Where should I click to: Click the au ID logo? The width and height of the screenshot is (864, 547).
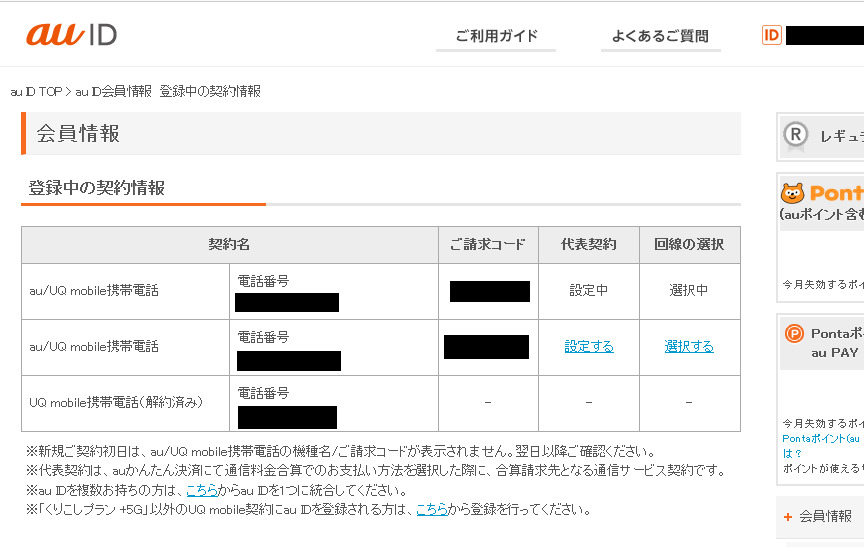pyautogui.click(x=71, y=34)
